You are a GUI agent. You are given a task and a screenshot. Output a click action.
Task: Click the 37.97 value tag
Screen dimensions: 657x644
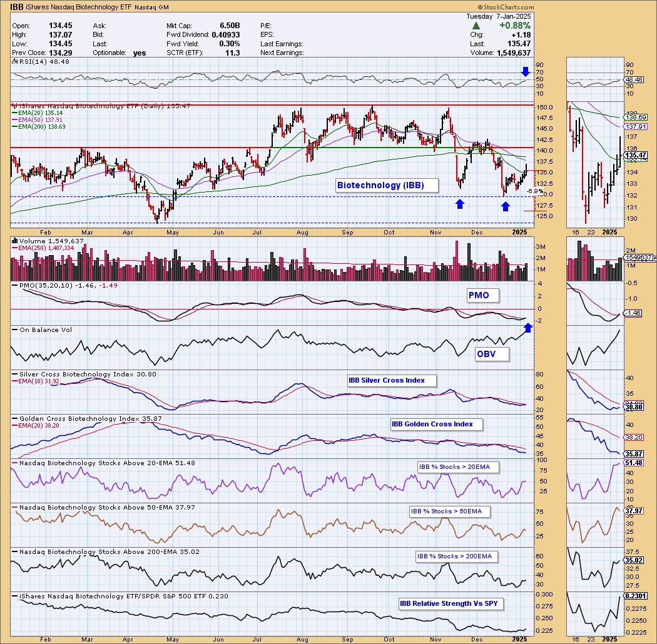tap(634, 511)
